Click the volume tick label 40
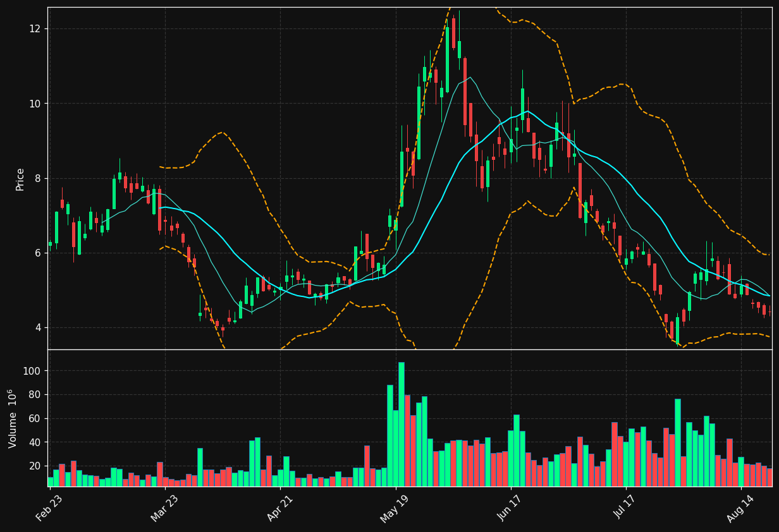 [34, 442]
